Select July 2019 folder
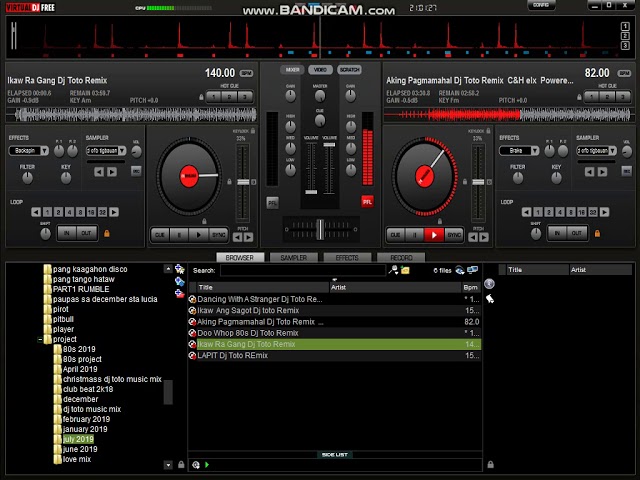The image size is (640, 480). 78,440
